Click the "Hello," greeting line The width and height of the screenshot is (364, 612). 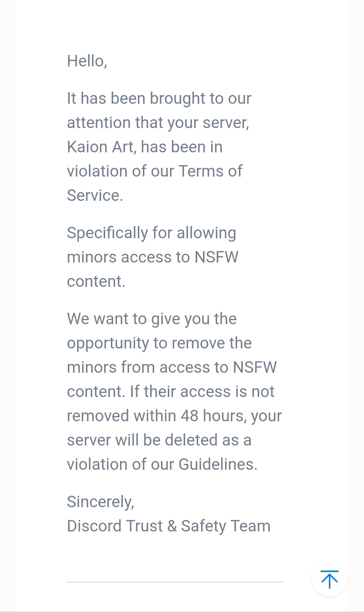click(87, 61)
